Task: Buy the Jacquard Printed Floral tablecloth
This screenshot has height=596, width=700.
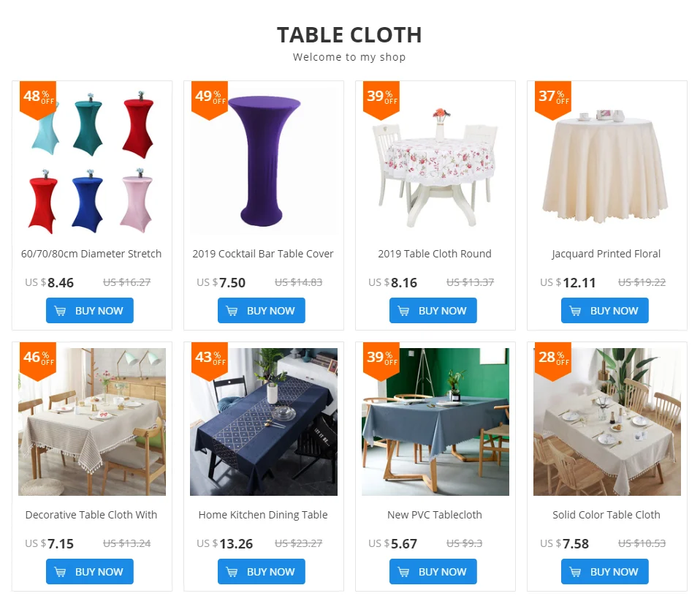Action: coord(605,311)
